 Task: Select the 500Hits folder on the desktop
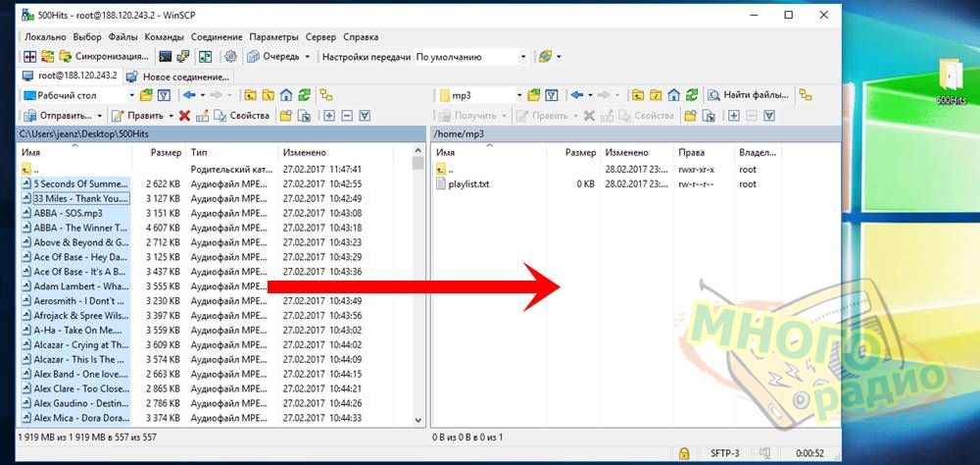click(x=951, y=82)
